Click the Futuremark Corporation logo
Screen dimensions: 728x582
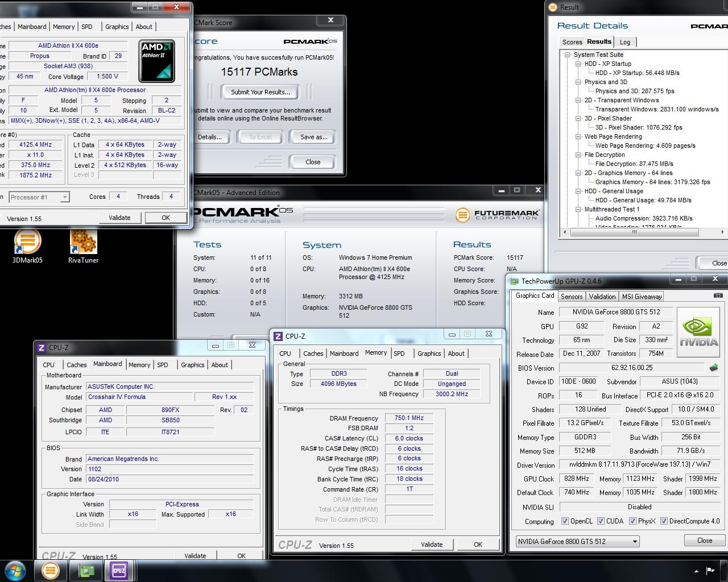pyautogui.click(x=497, y=214)
